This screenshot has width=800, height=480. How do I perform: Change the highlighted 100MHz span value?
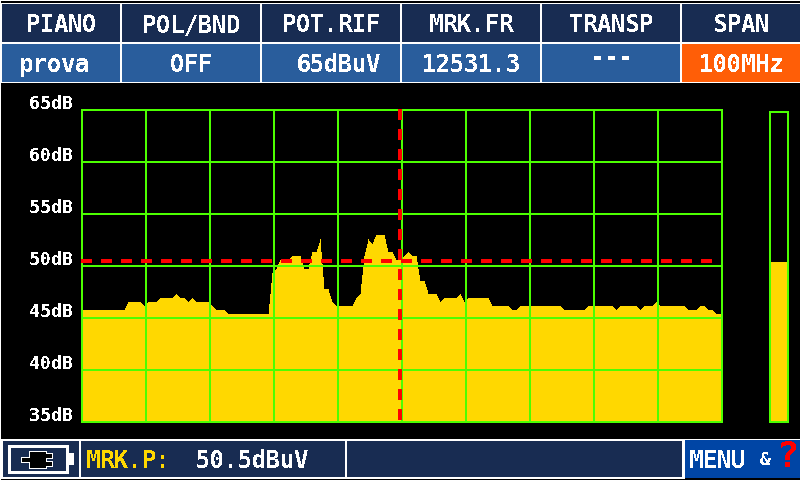tap(741, 63)
